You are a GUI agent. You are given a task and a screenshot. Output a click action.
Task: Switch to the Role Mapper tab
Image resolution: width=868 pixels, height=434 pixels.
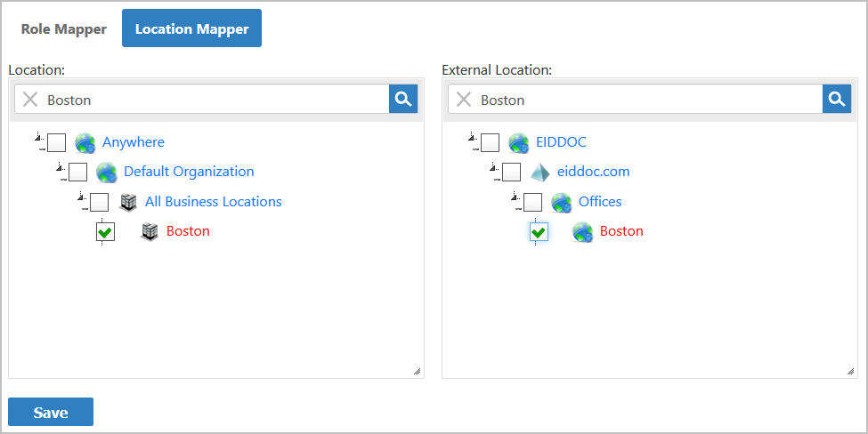click(64, 28)
